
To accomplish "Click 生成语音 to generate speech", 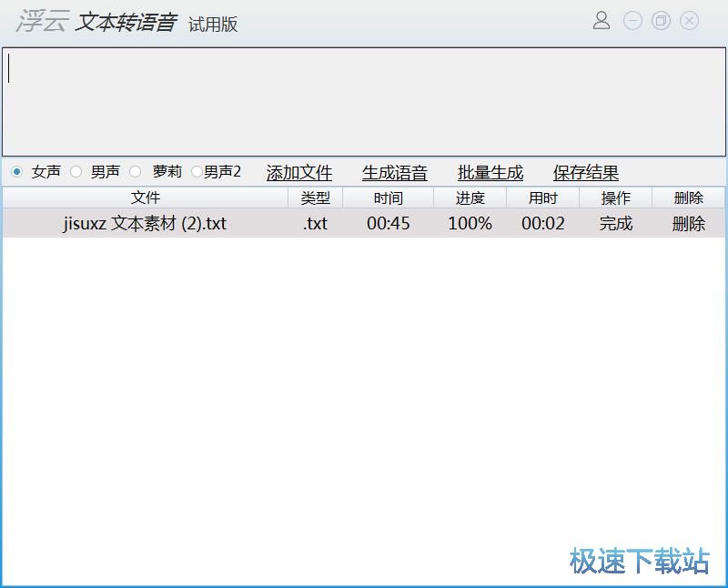I will click(395, 173).
